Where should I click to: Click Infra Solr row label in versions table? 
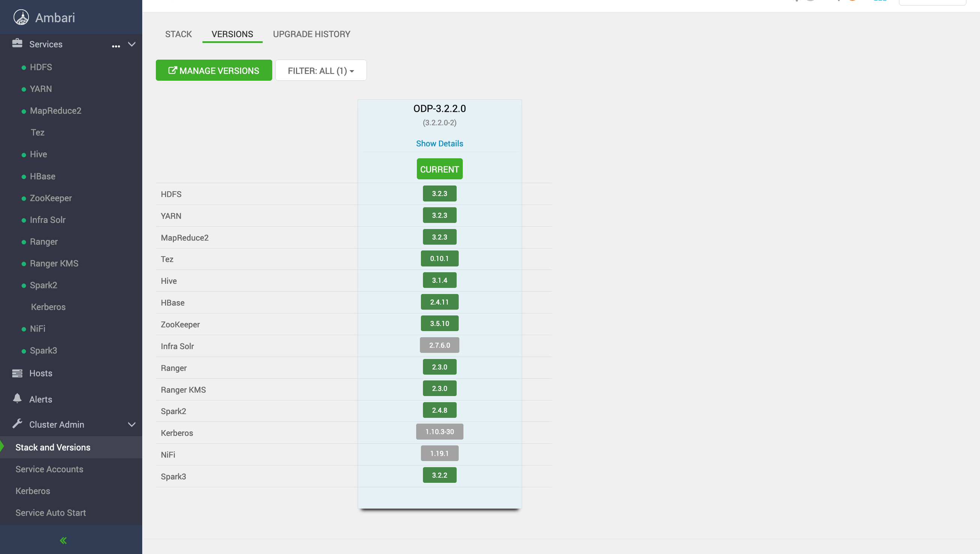point(177,346)
